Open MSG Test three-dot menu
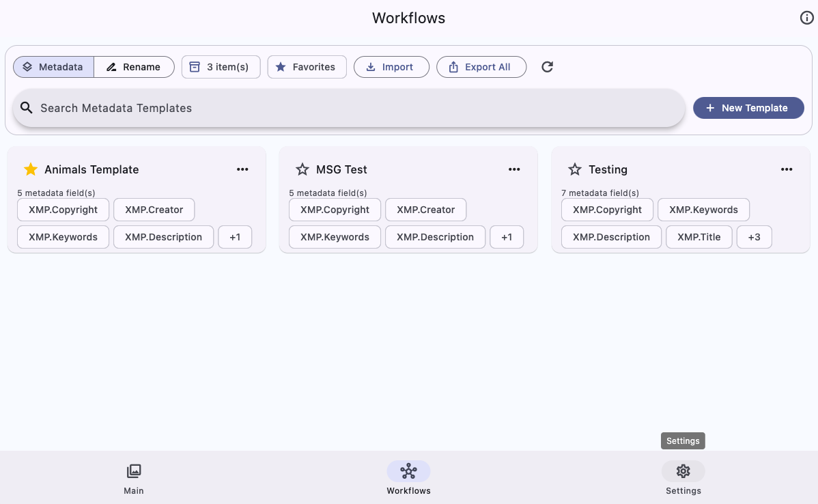 pyautogui.click(x=514, y=169)
